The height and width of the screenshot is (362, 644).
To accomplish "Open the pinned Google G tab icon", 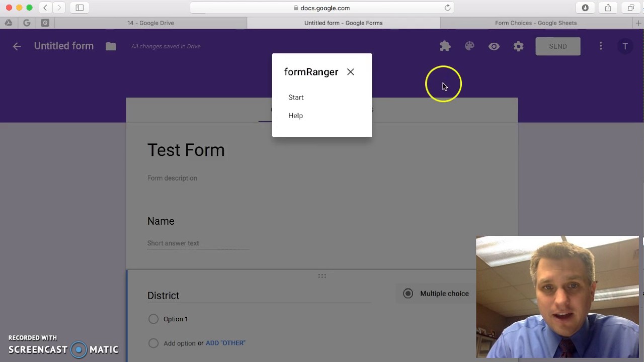I will point(27,23).
